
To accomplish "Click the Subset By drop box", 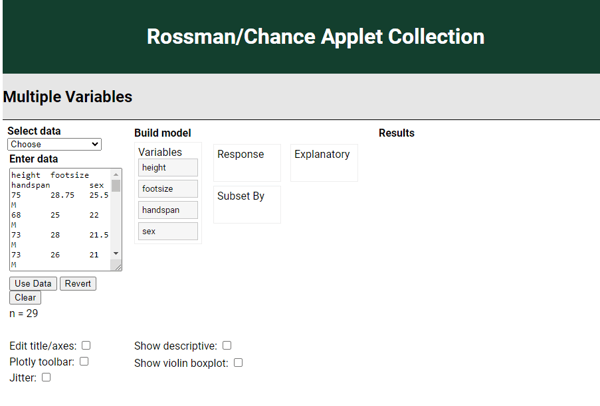I will click(247, 205).
